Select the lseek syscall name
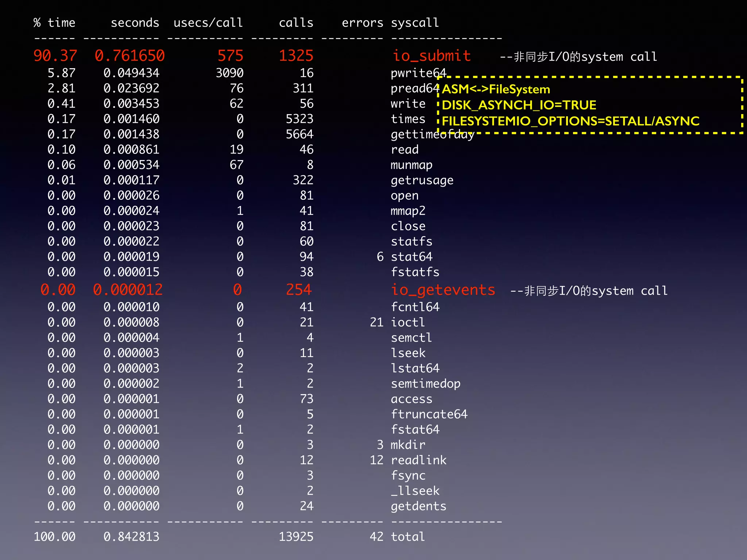The height and width of the screenshot is (560, 747). pos(408,353)
